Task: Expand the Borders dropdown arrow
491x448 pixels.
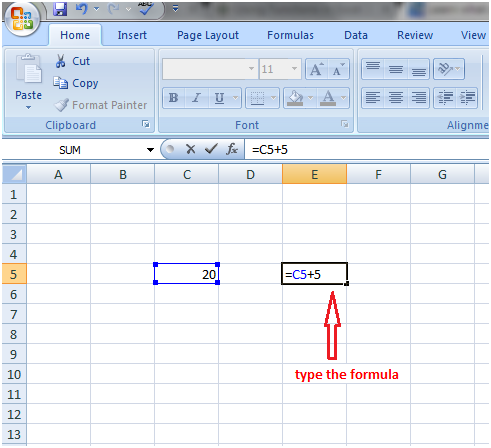Action: pyautogui.click(x=274, y=98)
